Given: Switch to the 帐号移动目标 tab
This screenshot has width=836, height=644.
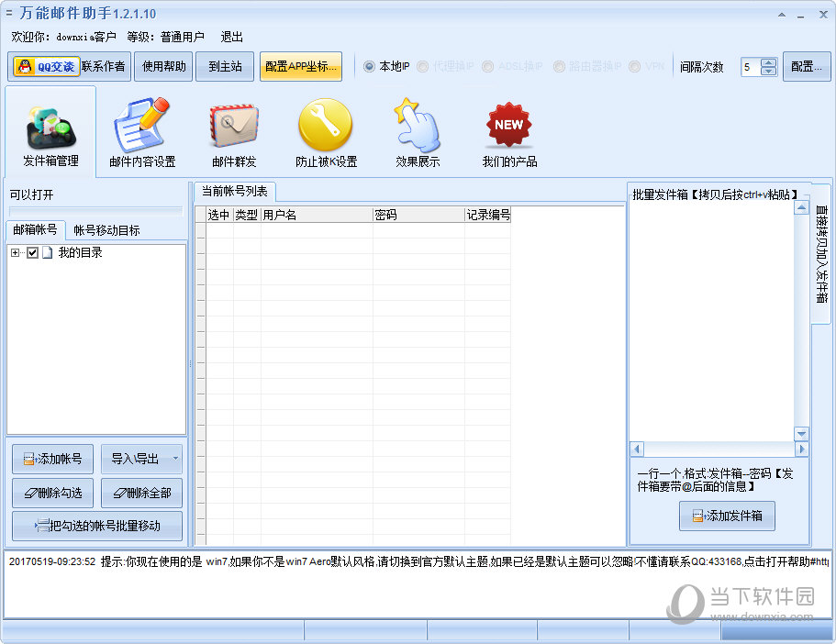Looking at the screenshot, I should [106, 230].
